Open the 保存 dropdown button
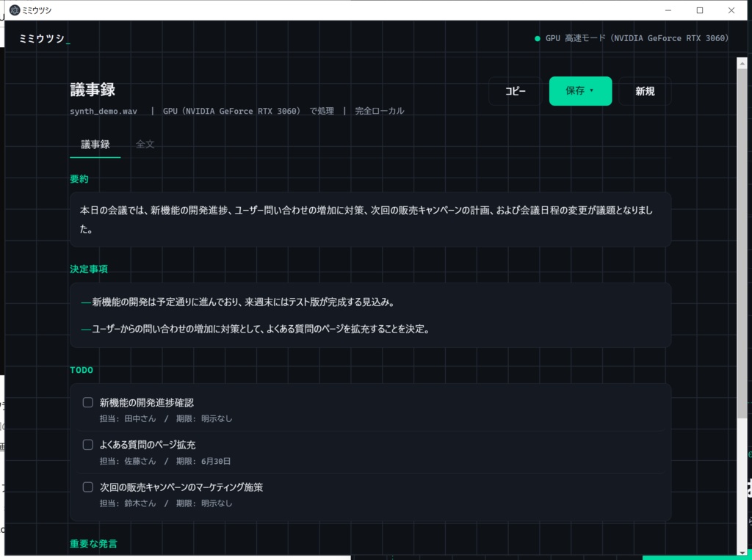The height and width of the screenshot is (560, 752). point(580,90)
